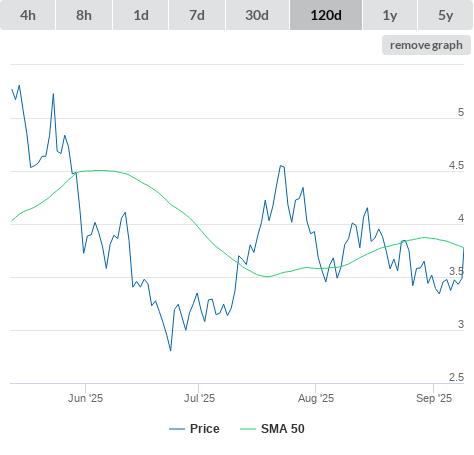Click the 4 y-axis value label
This screenshot has width=474, height=455.
click(x=461, y=218)
